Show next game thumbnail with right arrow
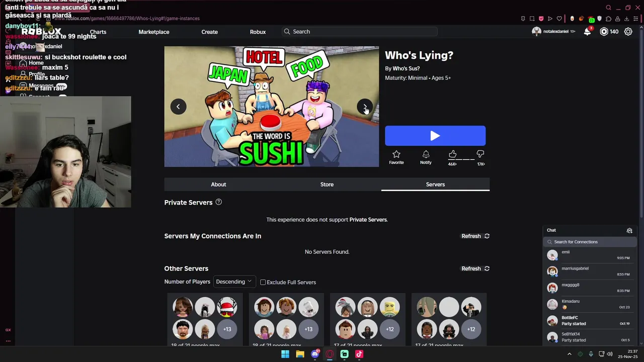This screenshot has height=362, width=644. pos(365,107)
